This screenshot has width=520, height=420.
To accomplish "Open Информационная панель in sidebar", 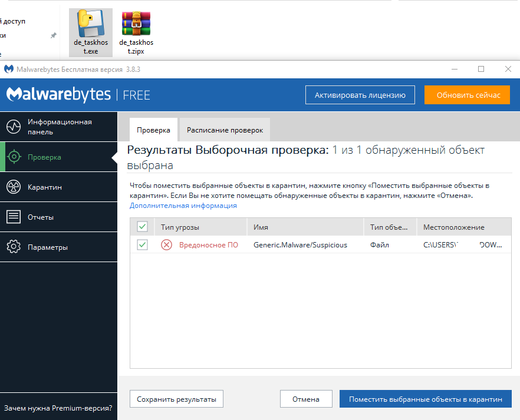I will (x=59, y=127).
